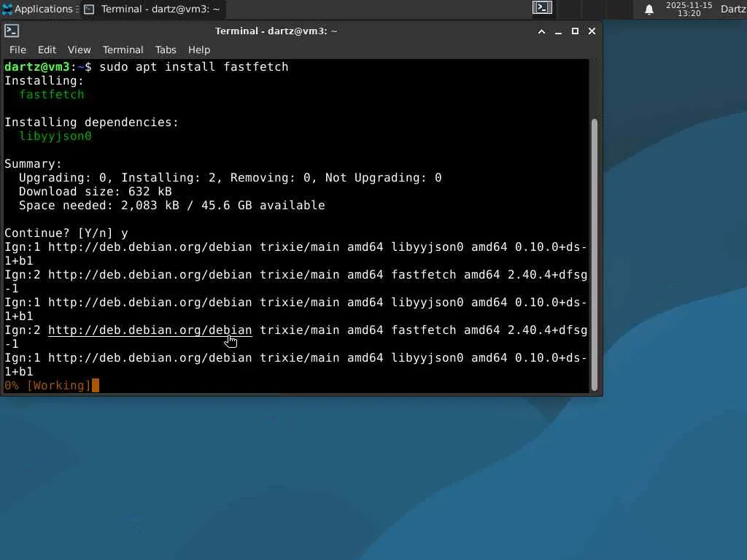Open the Dartz user menu in the panel
Screen dimensions: 747x560
(x=733, y=9)
